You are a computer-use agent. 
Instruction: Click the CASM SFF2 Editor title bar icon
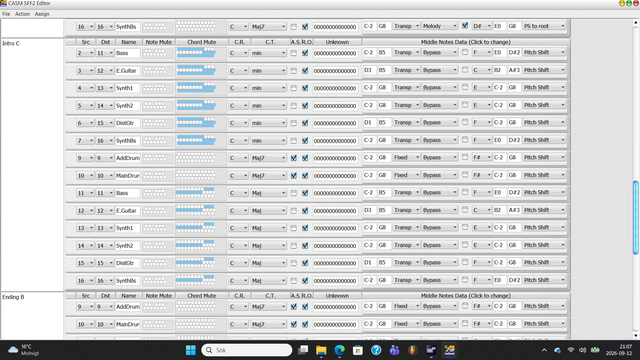pos(3,3)
